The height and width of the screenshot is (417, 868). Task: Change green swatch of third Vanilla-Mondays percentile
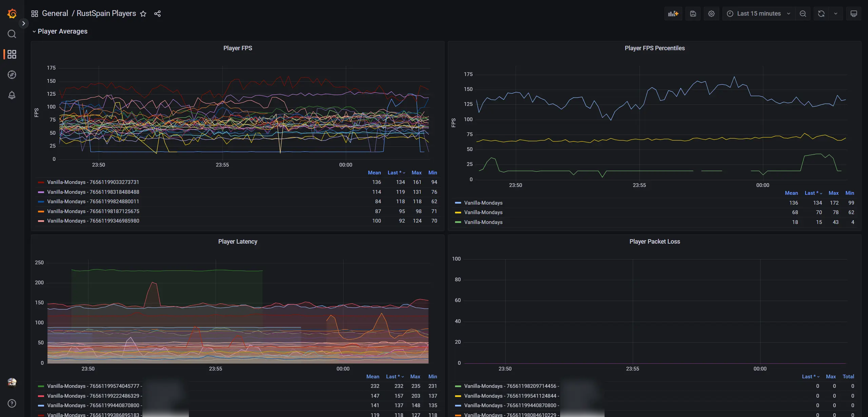[458, 222]
